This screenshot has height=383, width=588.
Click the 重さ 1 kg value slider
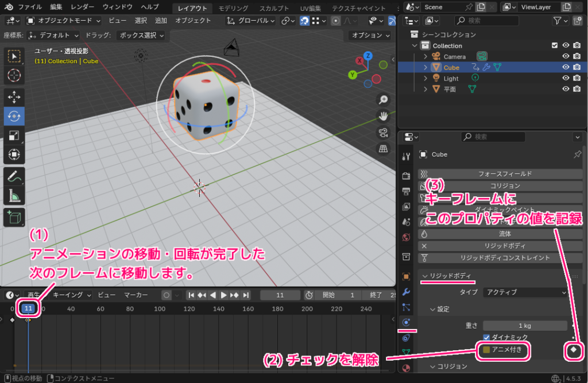(x=524, y=326)
